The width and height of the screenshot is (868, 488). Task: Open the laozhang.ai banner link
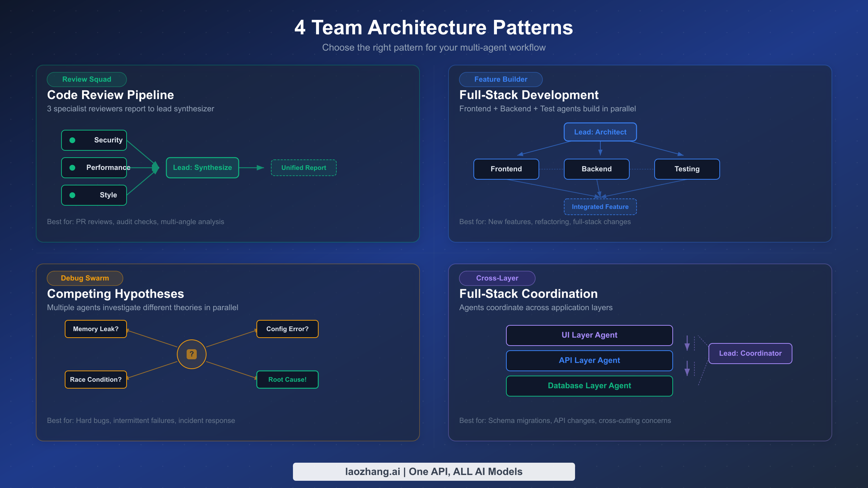tap(434, 471)
